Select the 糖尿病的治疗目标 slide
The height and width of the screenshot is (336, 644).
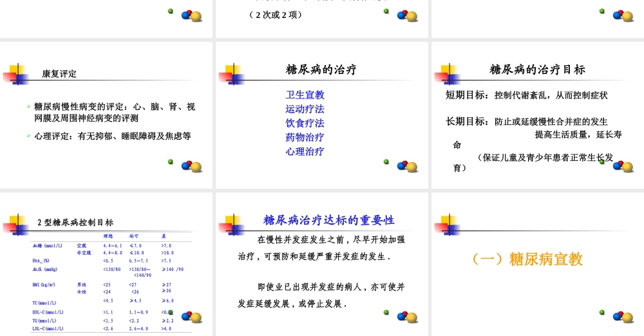point(538,115)
